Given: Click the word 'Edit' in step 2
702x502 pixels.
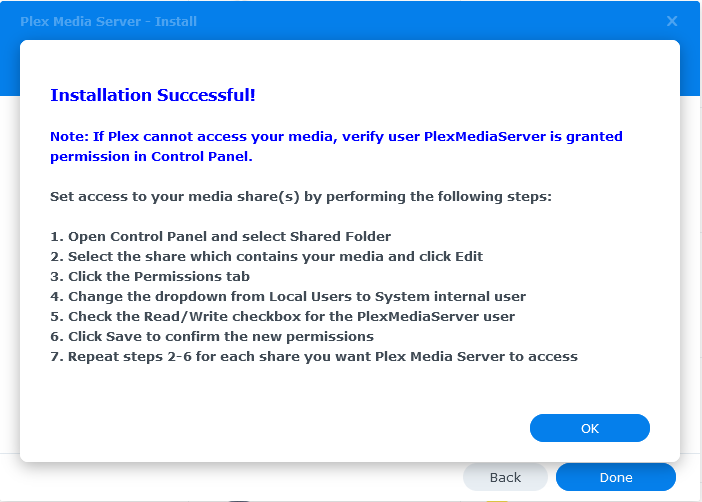Looking at the screenshot, I should 469,257.
